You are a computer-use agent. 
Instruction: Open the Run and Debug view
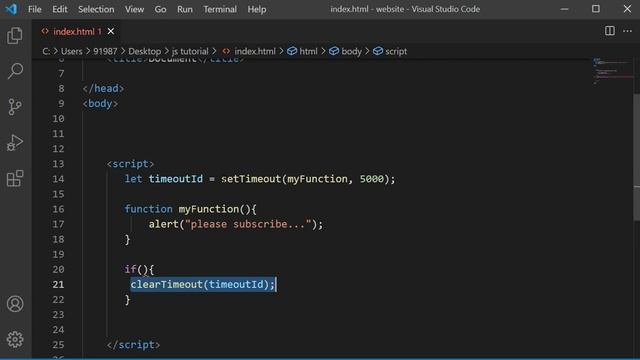(15, 143)
